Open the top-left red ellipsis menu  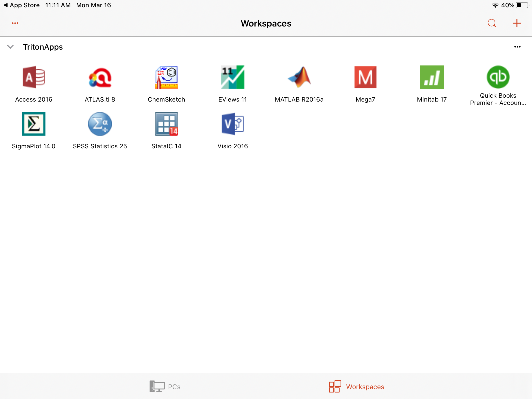[15, 23]
